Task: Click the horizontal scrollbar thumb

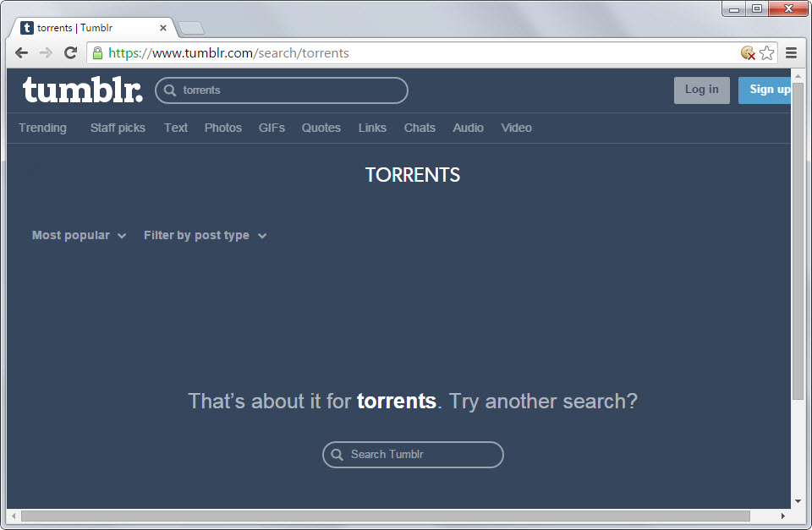Action: click(386, 516)
